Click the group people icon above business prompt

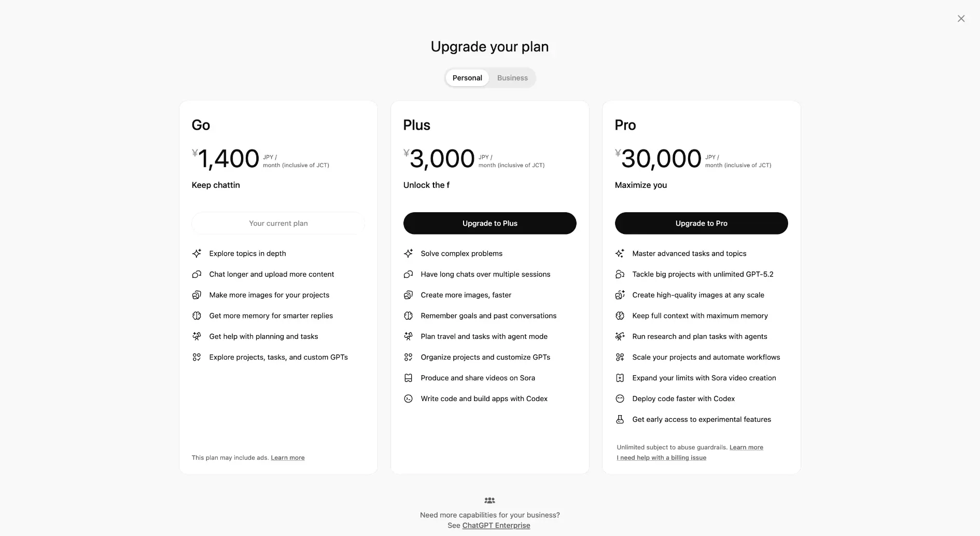489,500
